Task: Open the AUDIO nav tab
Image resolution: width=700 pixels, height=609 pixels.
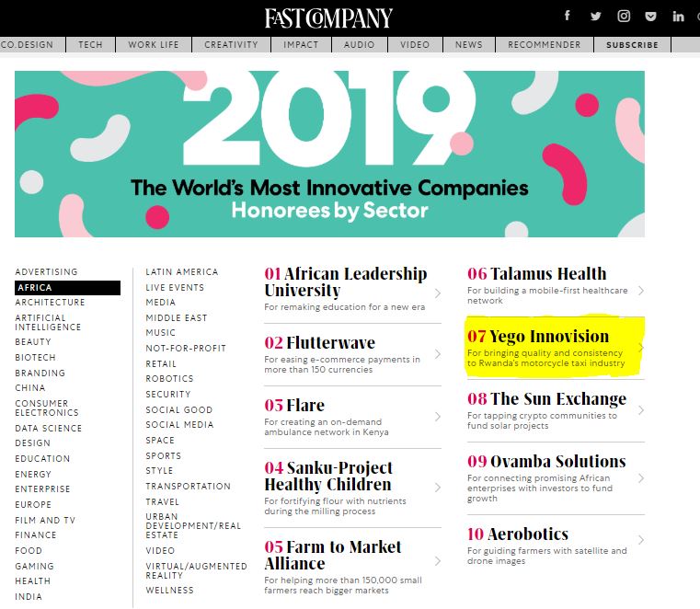Action: (x=360, y=45)
